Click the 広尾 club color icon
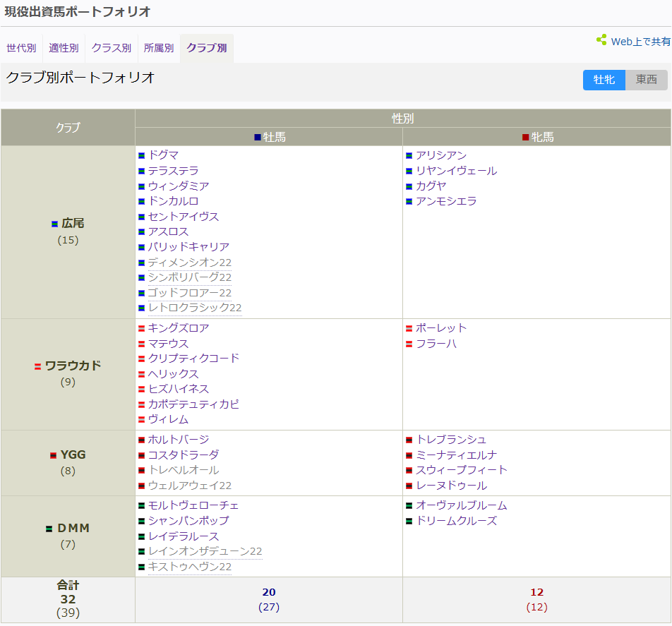The height and width of the screenshot is (626, 672). click(x=54, y=224)
